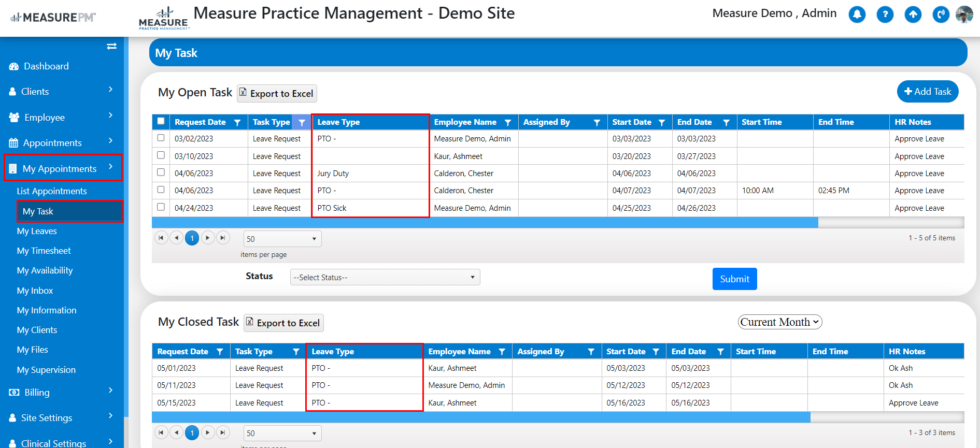Screen dimensions: 980x448
Task: Open Closed Task items per page dropdown
Action: [282, 433]
